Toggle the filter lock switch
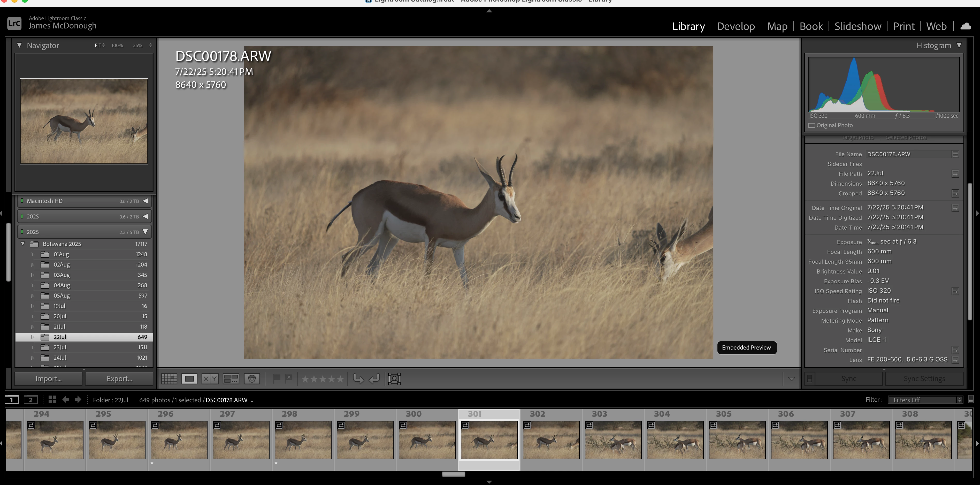The height and width of the screenshot is (485, 980). [x=970, y=400]
